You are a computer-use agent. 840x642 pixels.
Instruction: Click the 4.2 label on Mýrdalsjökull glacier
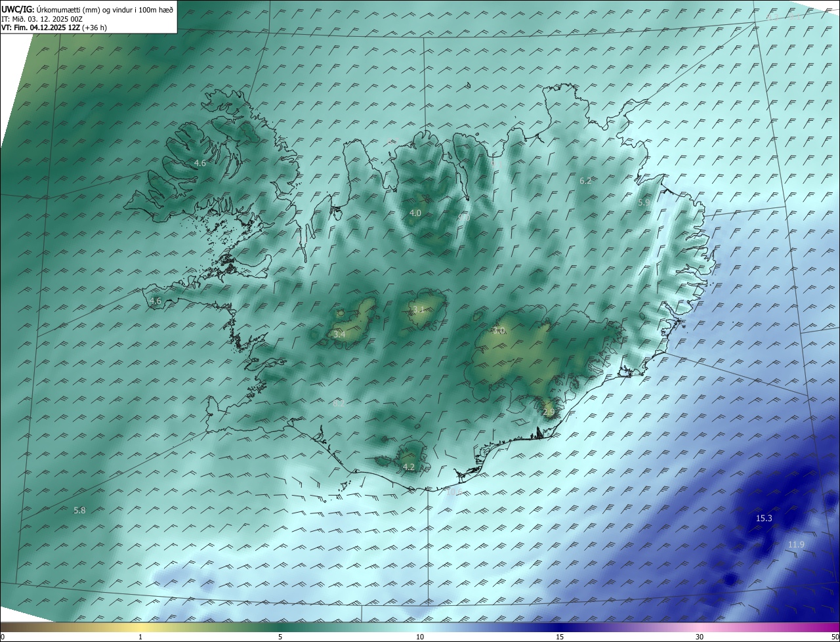409,467
